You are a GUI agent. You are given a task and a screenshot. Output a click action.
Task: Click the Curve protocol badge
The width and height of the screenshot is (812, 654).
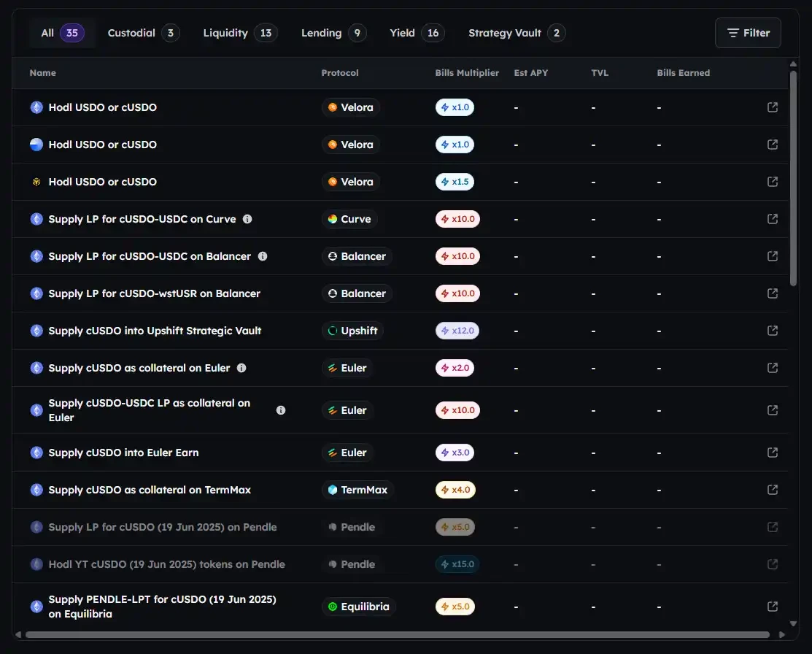point(349,219)
